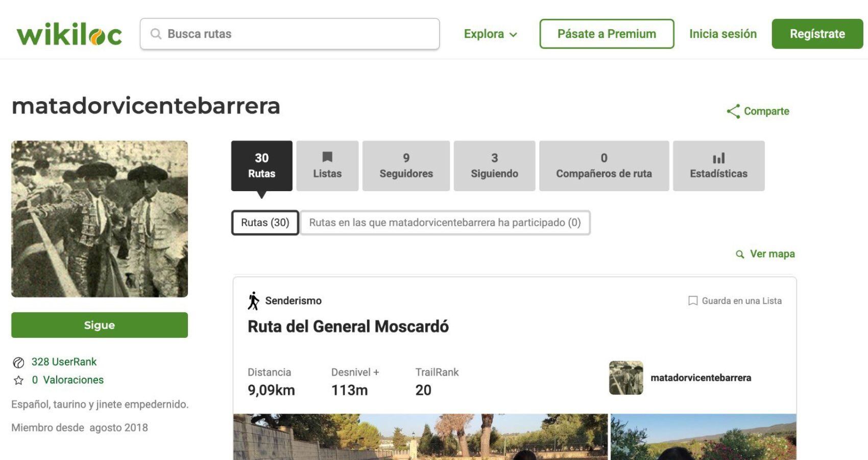Click the Valoraciones star icon
This screenshot has height=460, width=868.
pos(18,380)
